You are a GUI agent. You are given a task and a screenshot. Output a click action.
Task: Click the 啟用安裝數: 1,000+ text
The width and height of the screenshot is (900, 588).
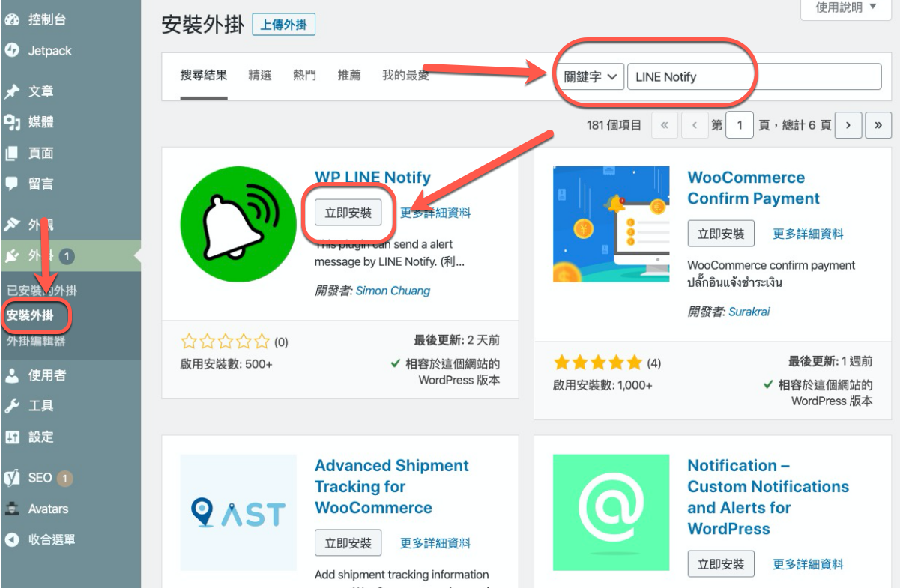(602, 385)
